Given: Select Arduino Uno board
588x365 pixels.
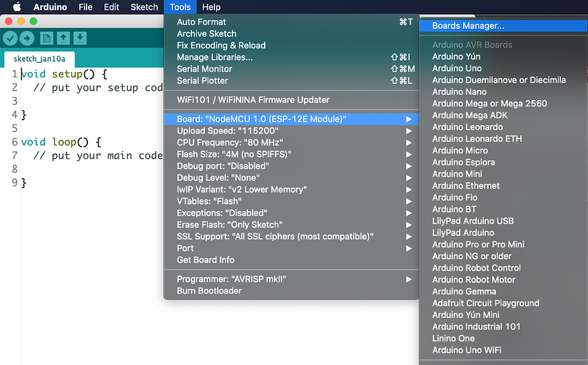Looking at the screenshot, I should (x=503, y=69).
